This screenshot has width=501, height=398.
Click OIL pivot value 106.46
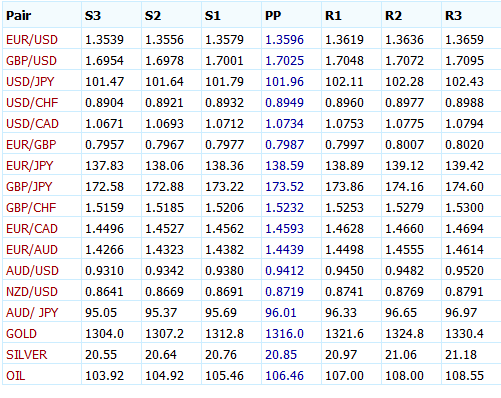pos(284,376)
